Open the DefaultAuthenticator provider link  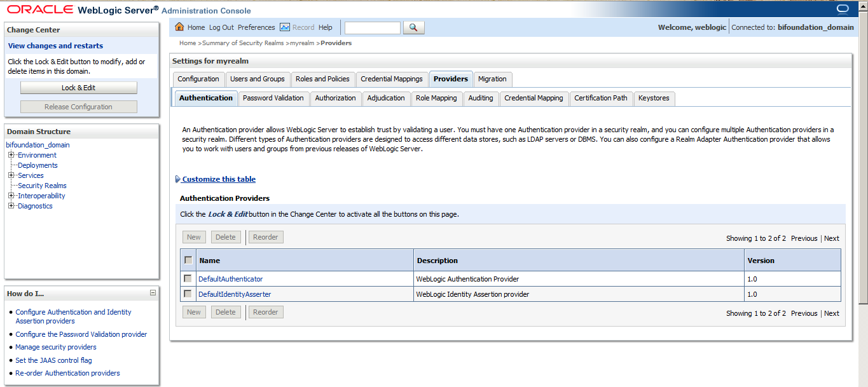(x=230, y=279)
